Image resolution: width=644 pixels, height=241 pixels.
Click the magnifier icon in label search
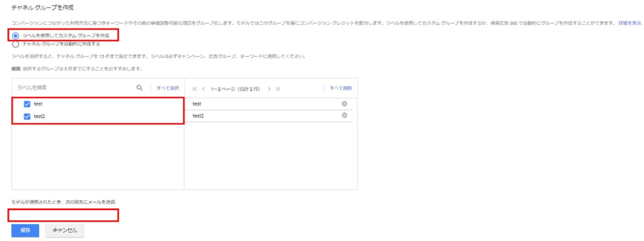point(140,88)
